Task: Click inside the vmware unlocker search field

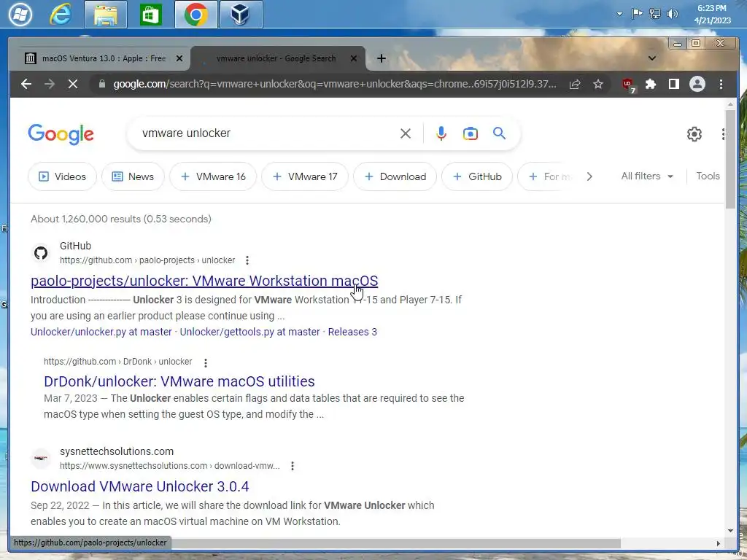Action: [x=267, y=133]
